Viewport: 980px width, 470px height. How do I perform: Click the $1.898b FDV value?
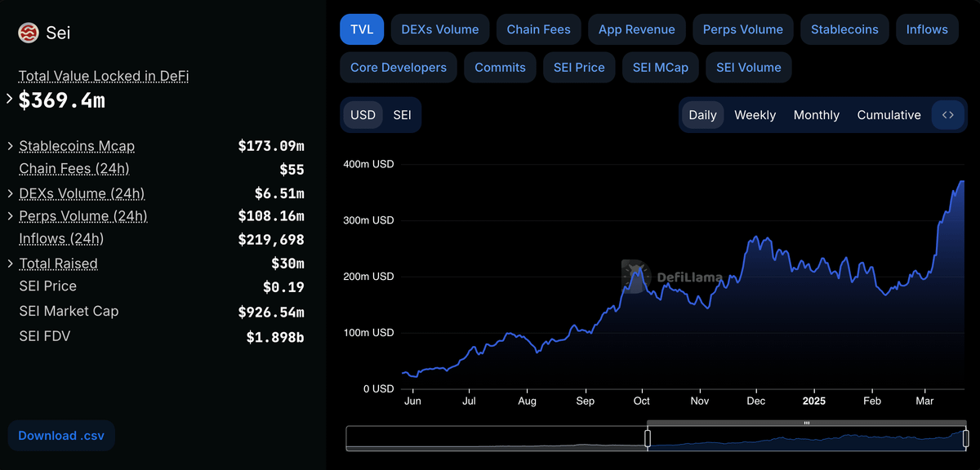[x=275, y=337]
